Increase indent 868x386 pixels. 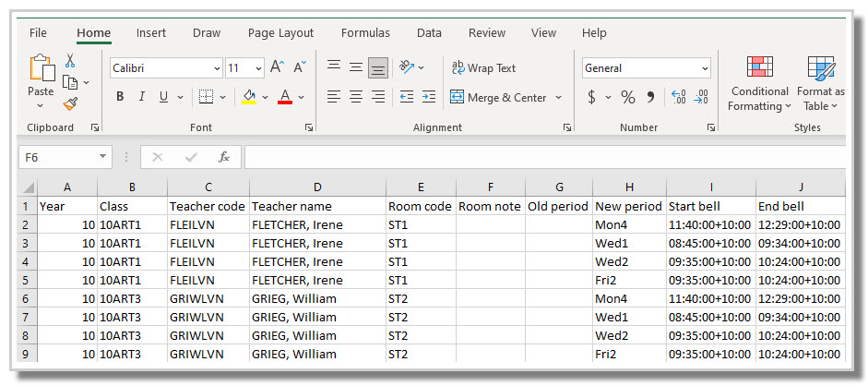428,98
